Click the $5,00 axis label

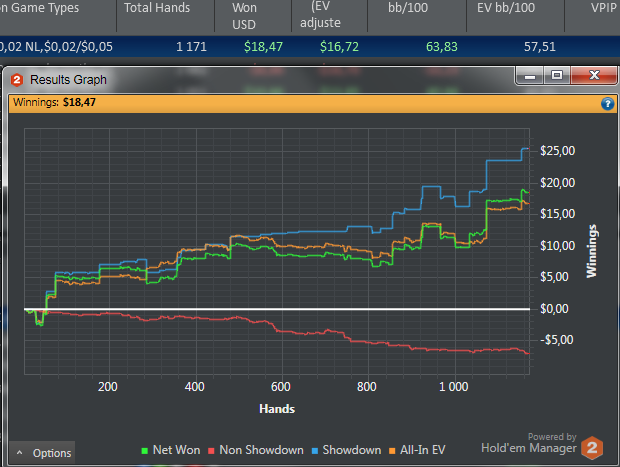[x=554, y=277]
